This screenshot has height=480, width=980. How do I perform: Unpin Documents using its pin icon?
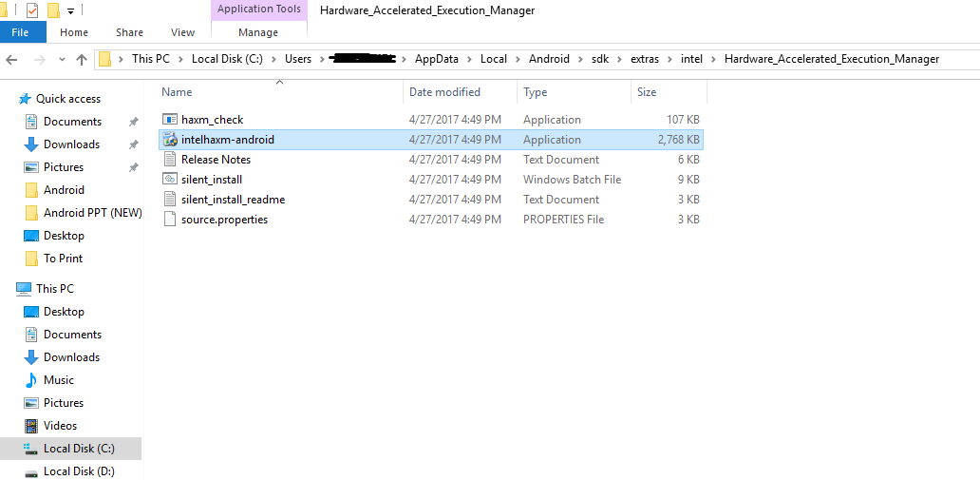point(133,122)
